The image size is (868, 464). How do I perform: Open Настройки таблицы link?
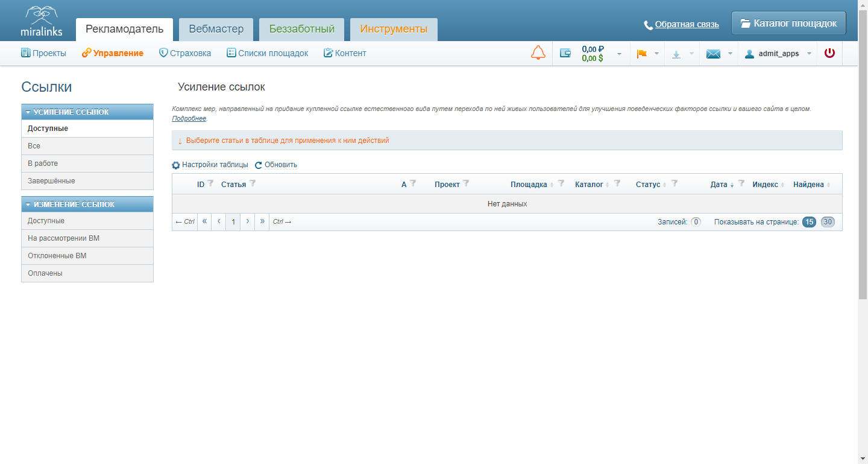[x=215, y=165]
